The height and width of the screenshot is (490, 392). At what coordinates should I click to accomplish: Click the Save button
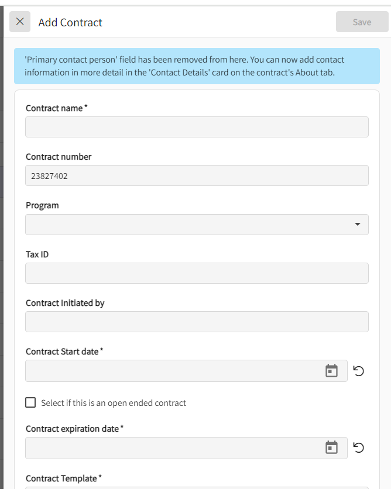(362, 22)
